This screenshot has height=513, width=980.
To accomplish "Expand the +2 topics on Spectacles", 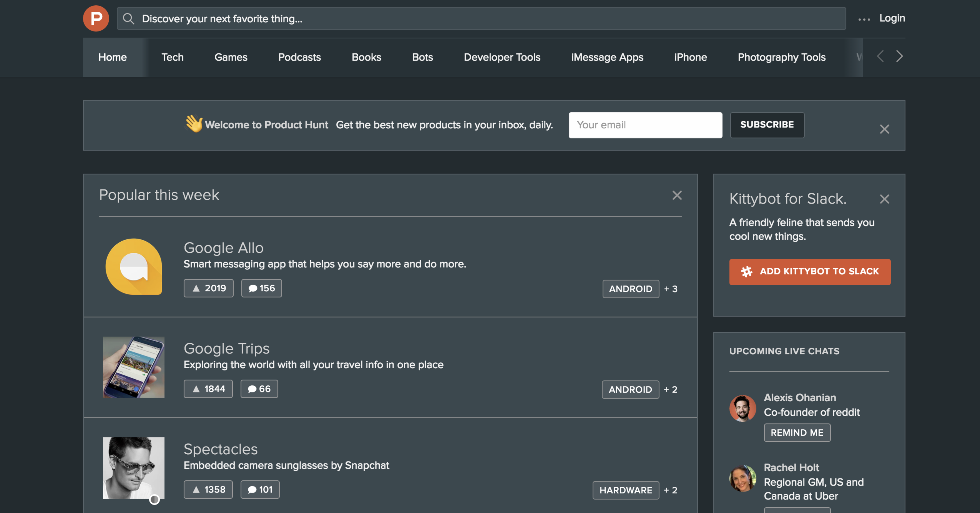I will (x=670, y=490).
